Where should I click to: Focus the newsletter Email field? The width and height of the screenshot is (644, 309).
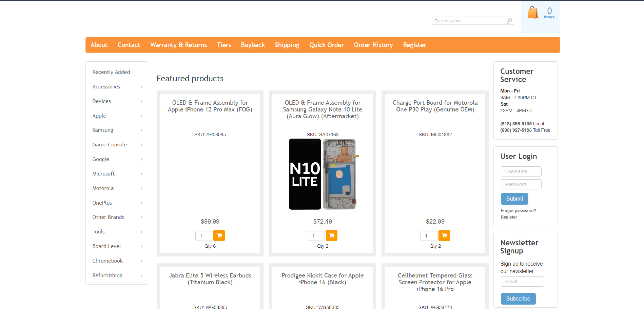522,282
